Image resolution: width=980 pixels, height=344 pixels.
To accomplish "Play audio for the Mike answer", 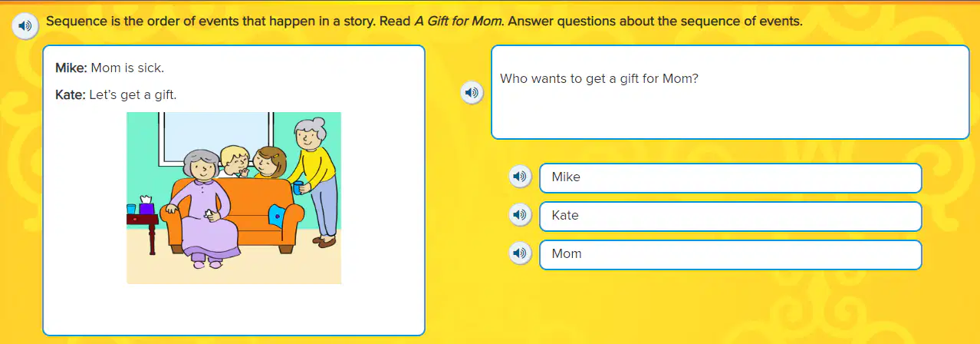I will [x=521, y=177].
